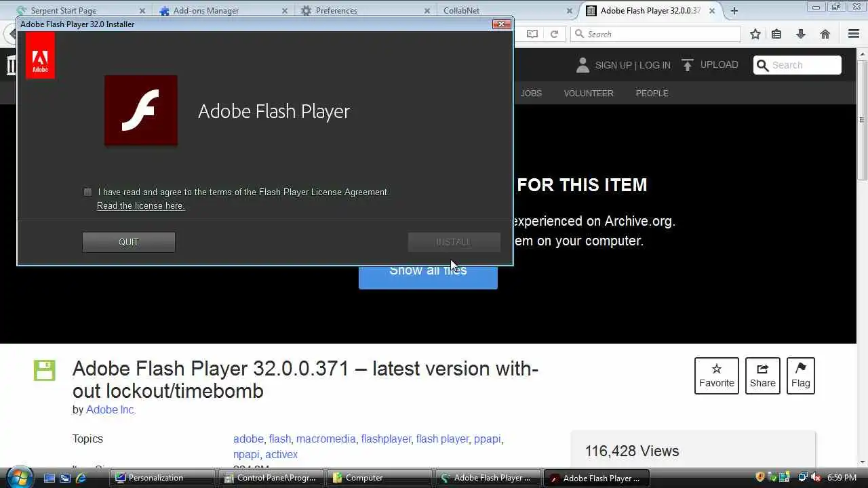Viewport: 868px width, 488px height.
Task: Close the CollabNet tab
Action: (570, 11)
